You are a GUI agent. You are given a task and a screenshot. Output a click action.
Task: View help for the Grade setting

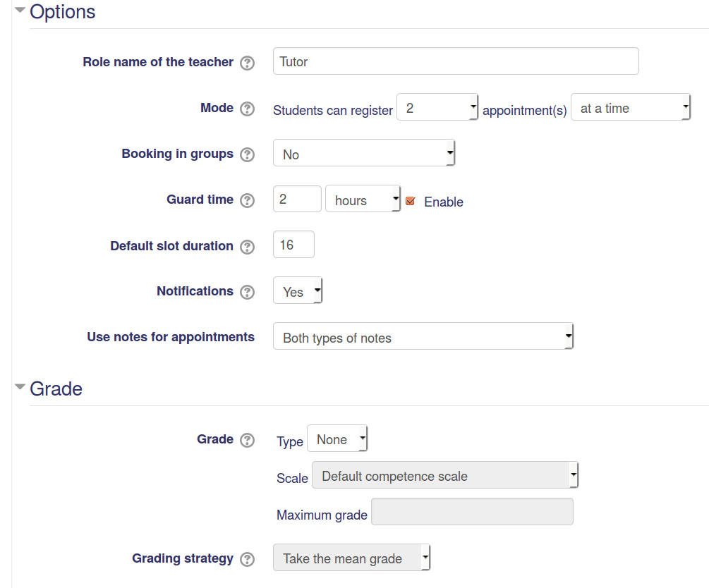pos(248,439)
